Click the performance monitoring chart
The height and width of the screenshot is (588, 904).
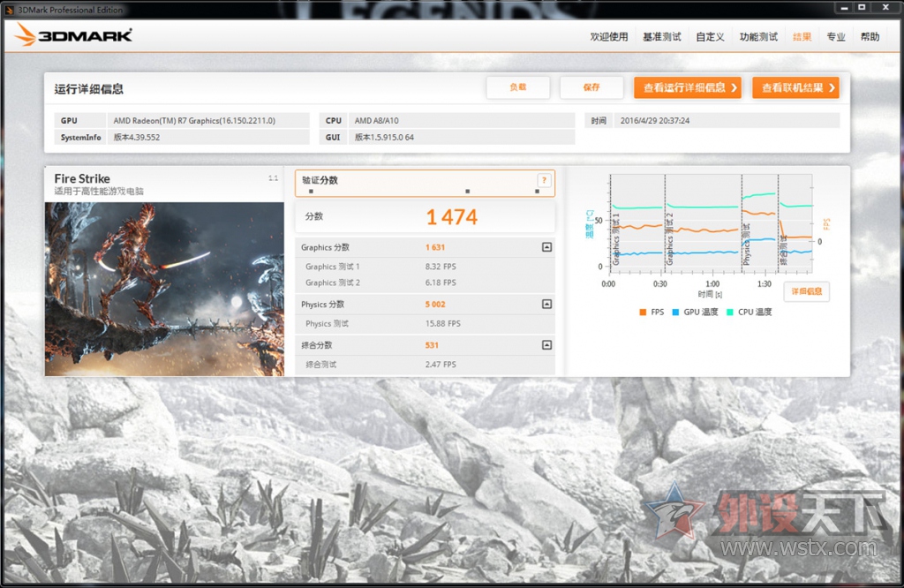pyautogui.click(x=711, y=223)
